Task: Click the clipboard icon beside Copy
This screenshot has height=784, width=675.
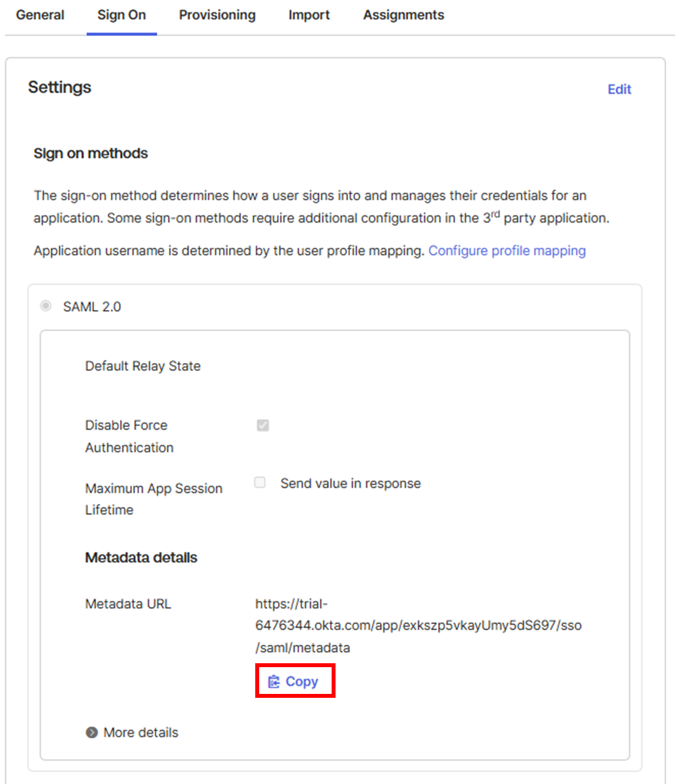Action: pos(274,682)
